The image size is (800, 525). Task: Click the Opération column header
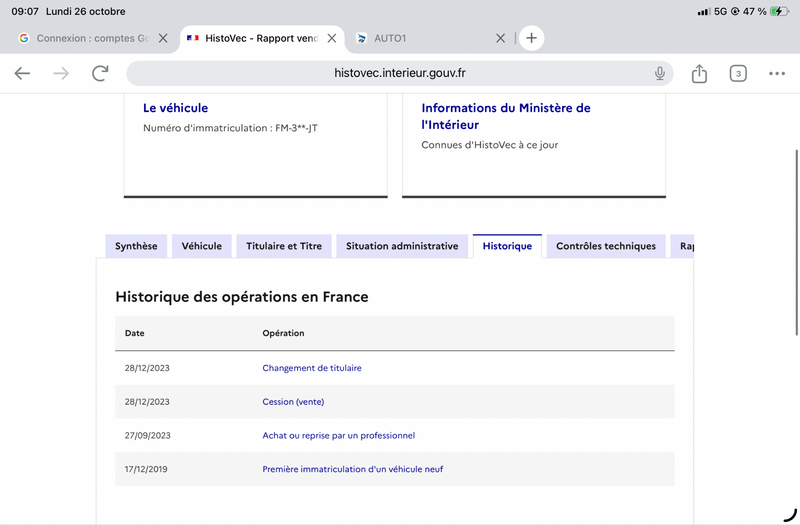[283, 333]
